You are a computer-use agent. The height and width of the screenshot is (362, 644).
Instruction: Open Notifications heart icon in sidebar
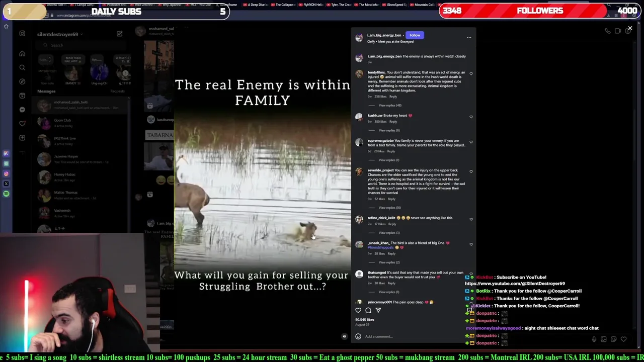pyautogui.click(x=22, y=124)
